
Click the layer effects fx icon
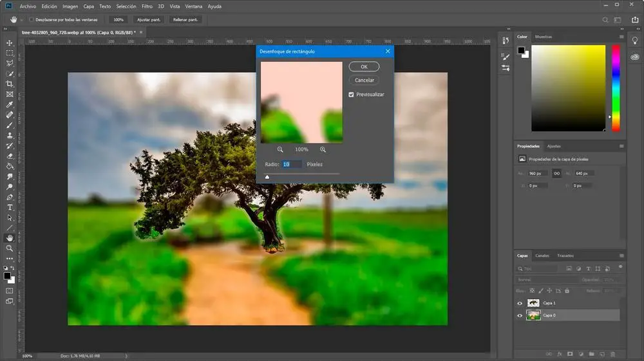pyautogui.click(x=558, y=353)
